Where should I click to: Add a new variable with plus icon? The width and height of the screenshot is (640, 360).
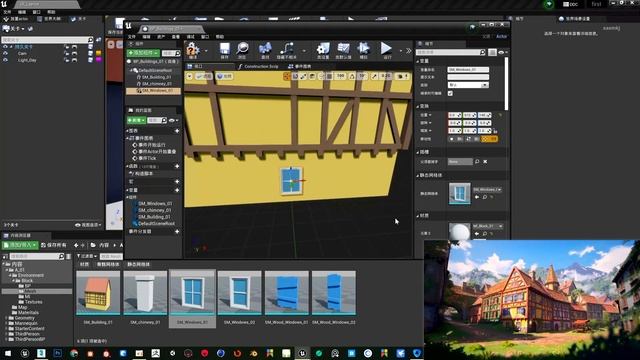177,190
